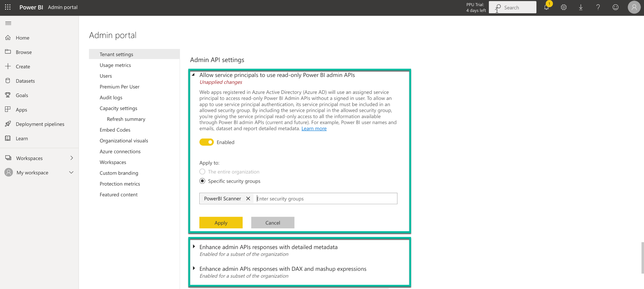Open the Learn more link
The width and height of the screenshot is (644, 289).
[314, 128]
